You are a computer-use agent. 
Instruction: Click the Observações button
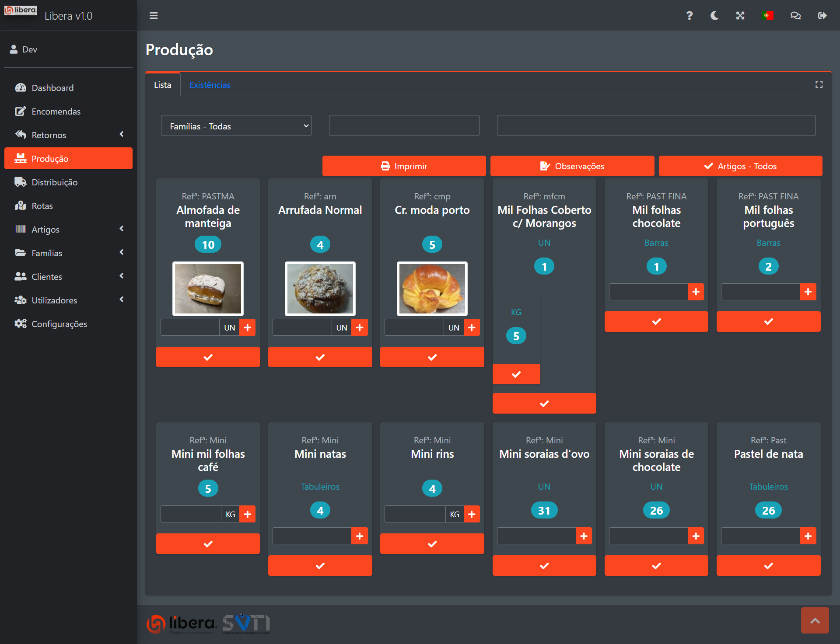tap(572, 166)
